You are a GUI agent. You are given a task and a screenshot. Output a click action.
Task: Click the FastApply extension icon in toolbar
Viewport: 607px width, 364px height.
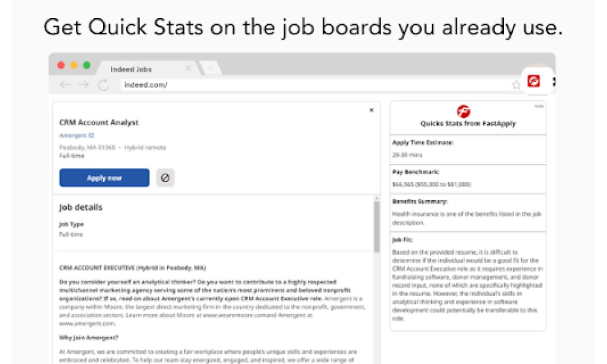[x=534, y=81]
